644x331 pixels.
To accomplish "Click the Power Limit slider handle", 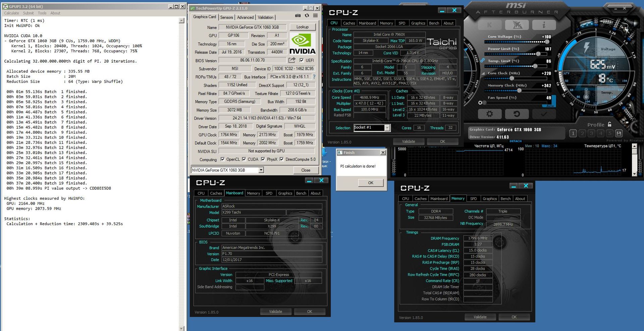I will click(x=538, y=54).
